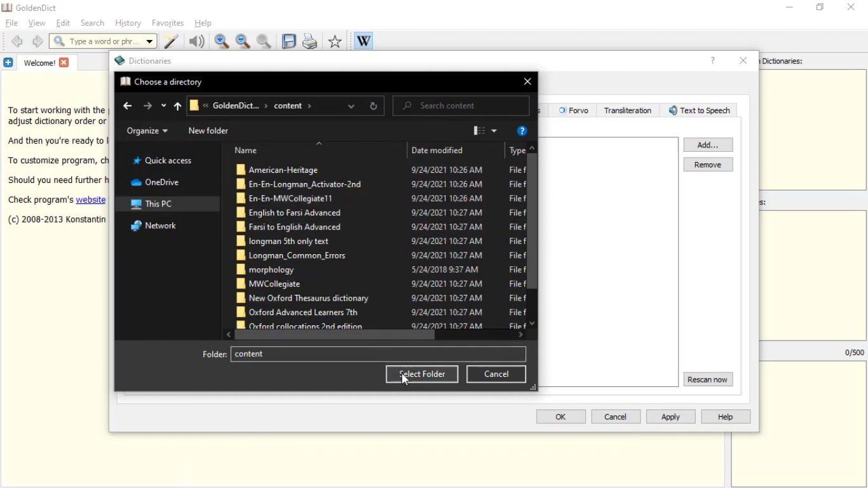Click the normal size zoom icon

(264, 41)
